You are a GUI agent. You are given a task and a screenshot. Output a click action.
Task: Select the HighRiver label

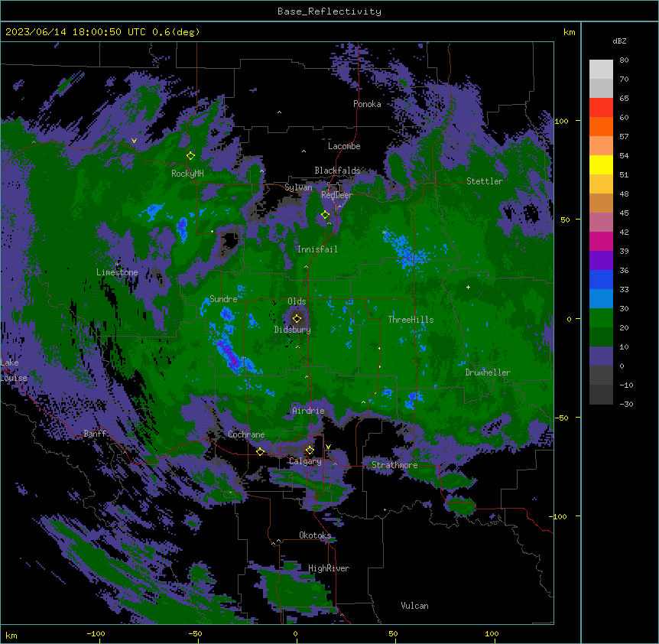pos(329,568)
